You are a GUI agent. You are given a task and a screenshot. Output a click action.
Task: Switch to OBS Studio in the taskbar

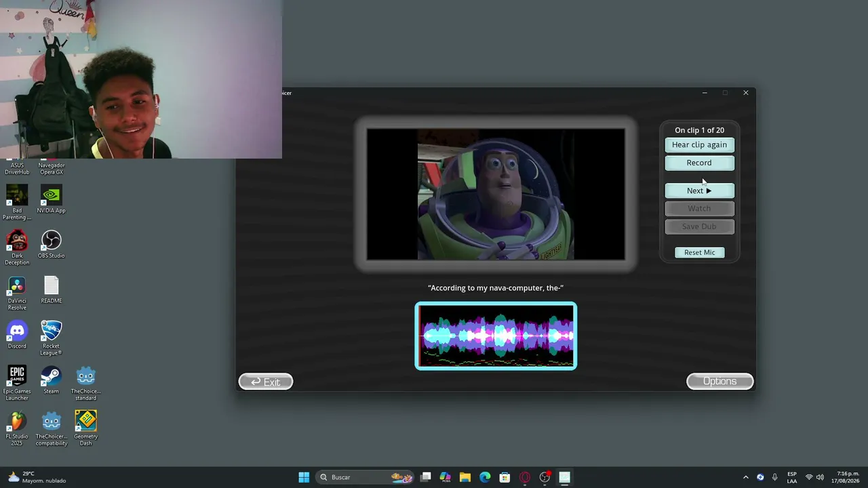(x=545, y=477)
